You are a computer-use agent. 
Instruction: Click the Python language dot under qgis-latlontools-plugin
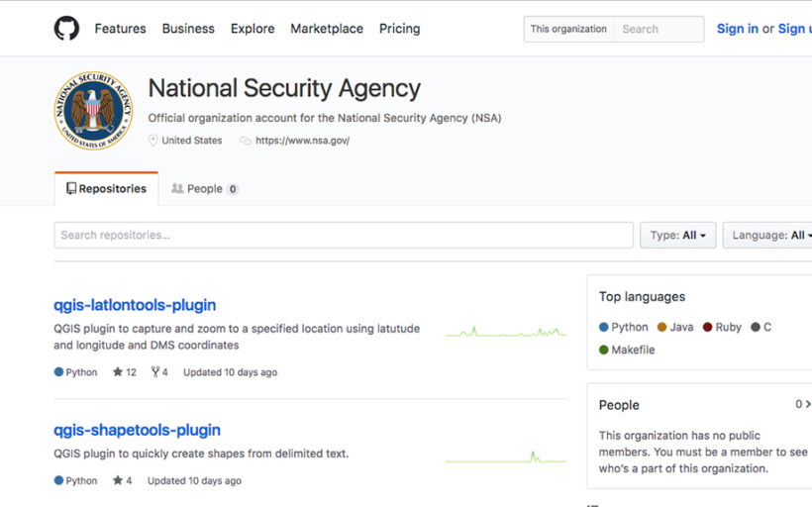pyautogui.click(x=58, y=372)
